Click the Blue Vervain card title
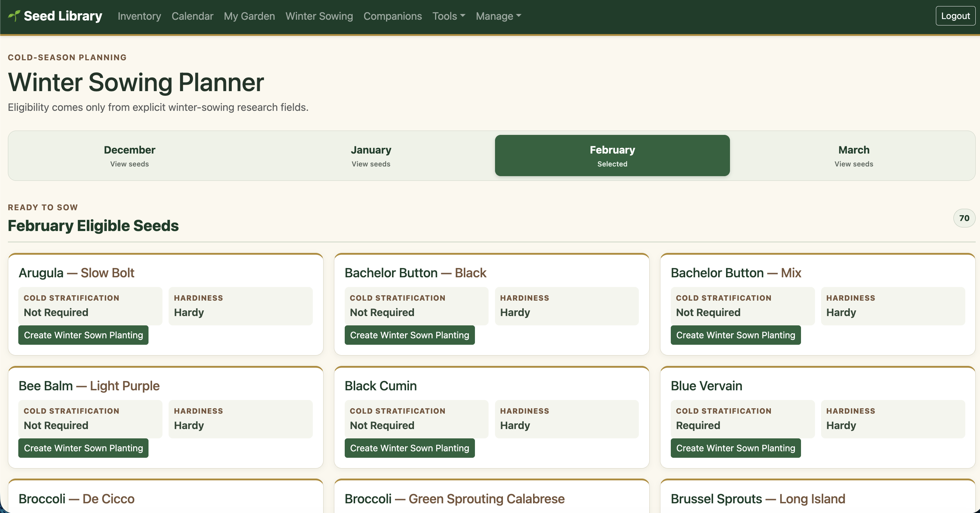The image size is (980, 513). pos(706,386)
